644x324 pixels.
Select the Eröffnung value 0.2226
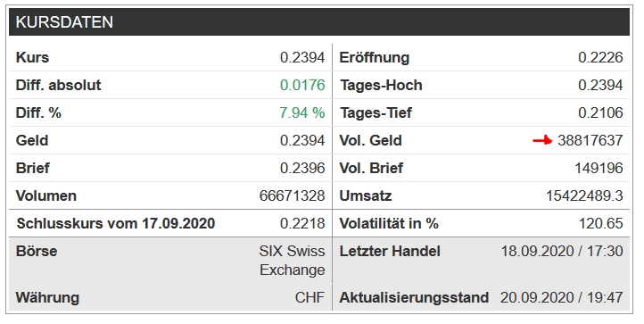(x=600, y=57)
